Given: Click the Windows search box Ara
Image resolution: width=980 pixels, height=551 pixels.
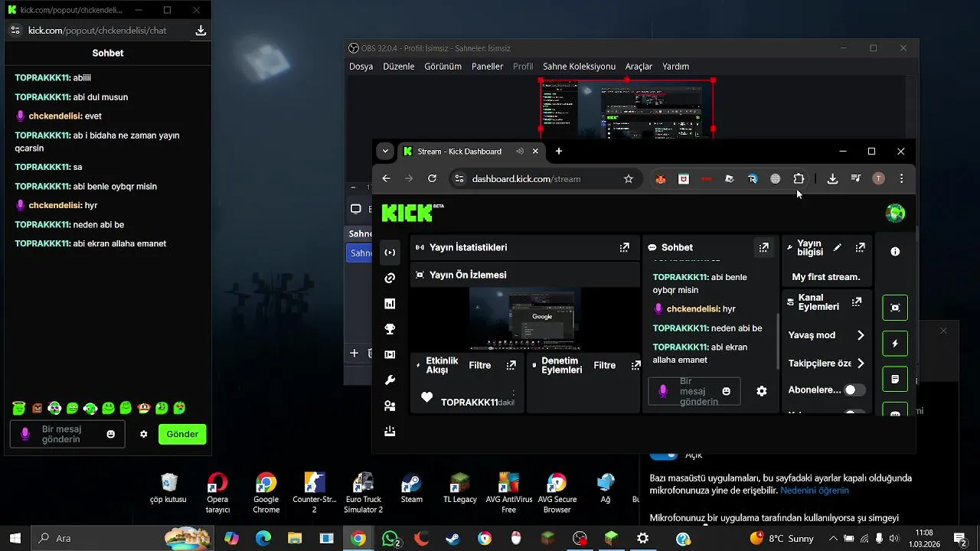Looking at the screenshot, I should pyautogui.click(x=122, y=538).
